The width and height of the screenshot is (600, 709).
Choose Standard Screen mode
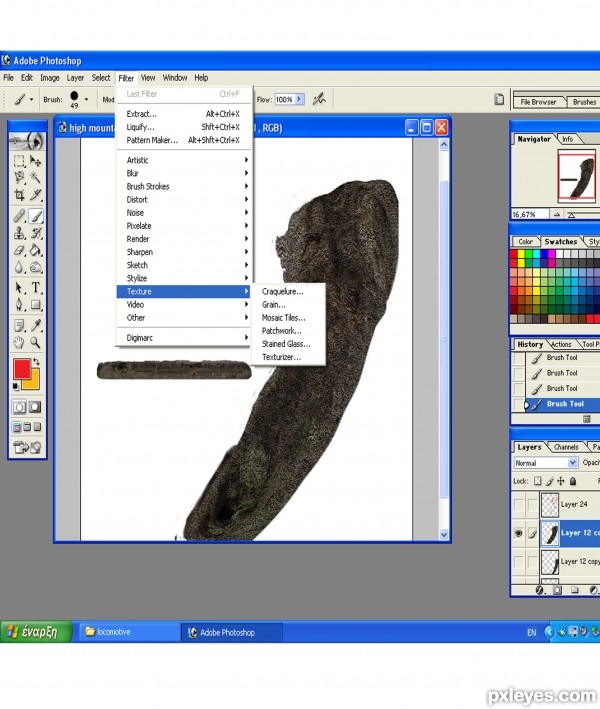point(17,427)
